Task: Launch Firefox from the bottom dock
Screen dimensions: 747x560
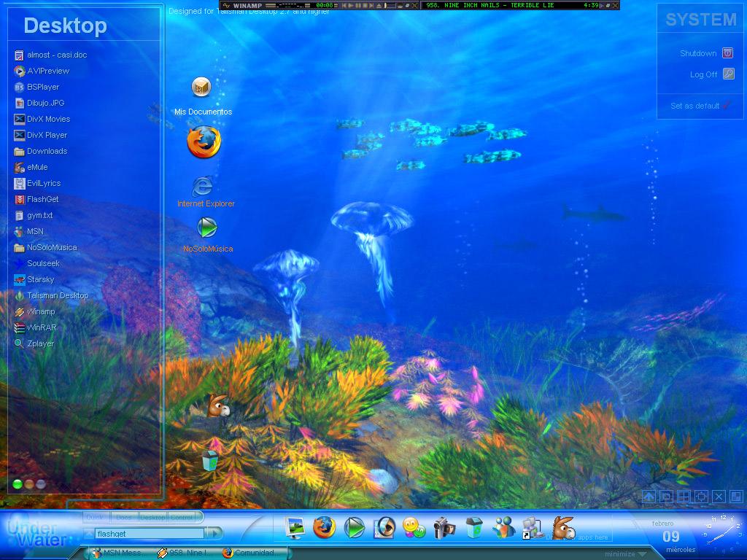Action: (324, 528)
